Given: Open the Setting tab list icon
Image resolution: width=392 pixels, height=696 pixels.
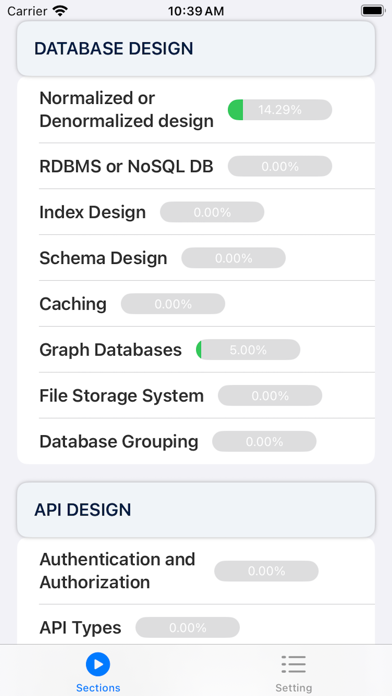Looking at the screenshot, I should (293, 664).
